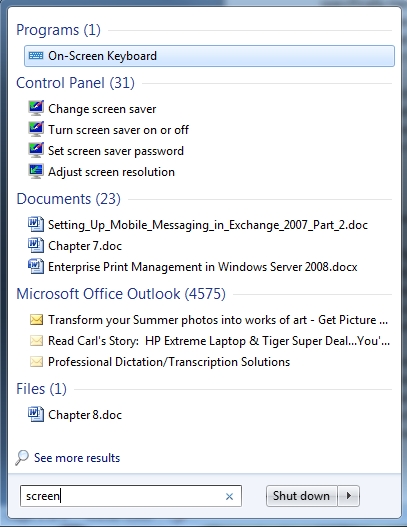Click the Word icon next to Chapter 7.doc
The width and height of the screenshot is (407, 527).
36,246
